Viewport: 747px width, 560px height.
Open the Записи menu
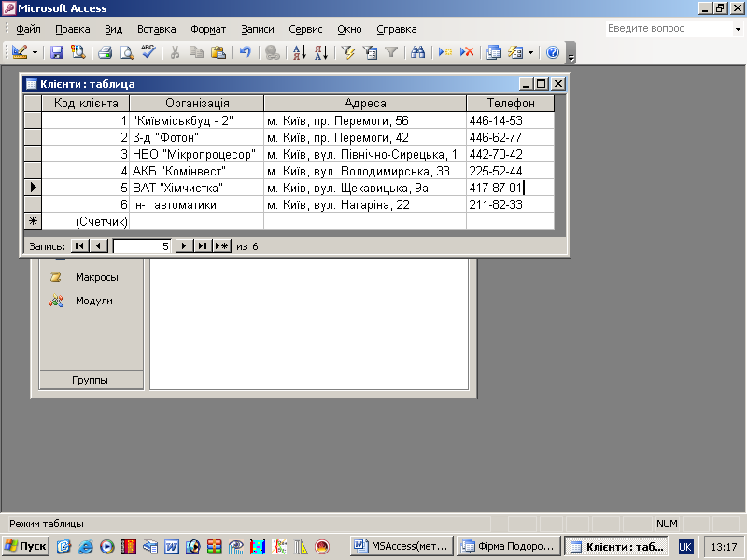tap(258, 29)
